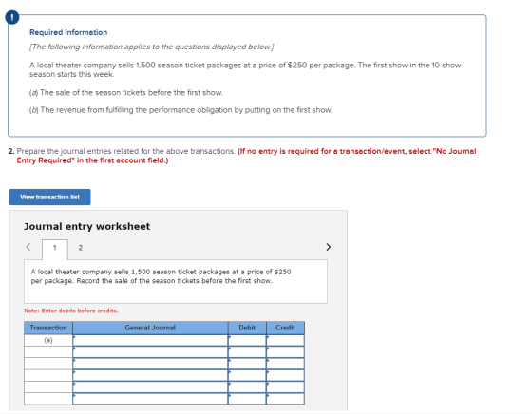
Task: Click General Journal field in row (a)
Action: pos(150,340)
